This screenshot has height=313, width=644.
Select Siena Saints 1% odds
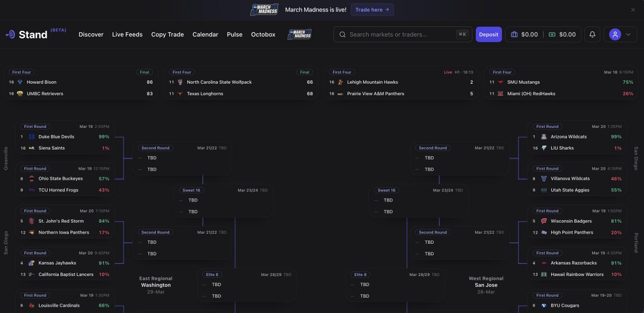click(106, 148)
